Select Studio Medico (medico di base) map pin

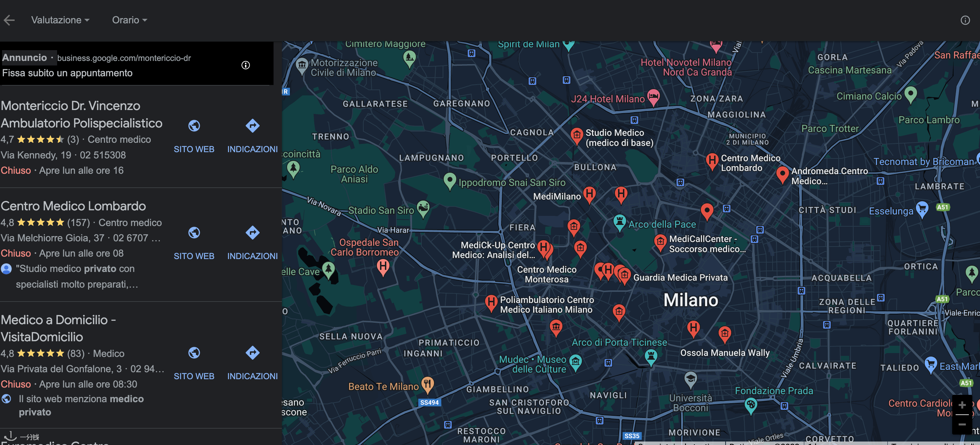pyautogui.click(x=577, y=136)
